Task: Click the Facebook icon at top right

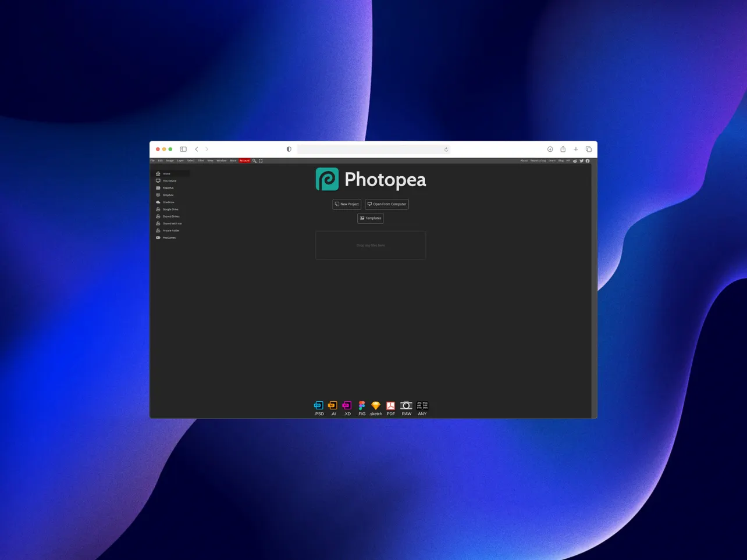Action: click(x=587, y=160)
